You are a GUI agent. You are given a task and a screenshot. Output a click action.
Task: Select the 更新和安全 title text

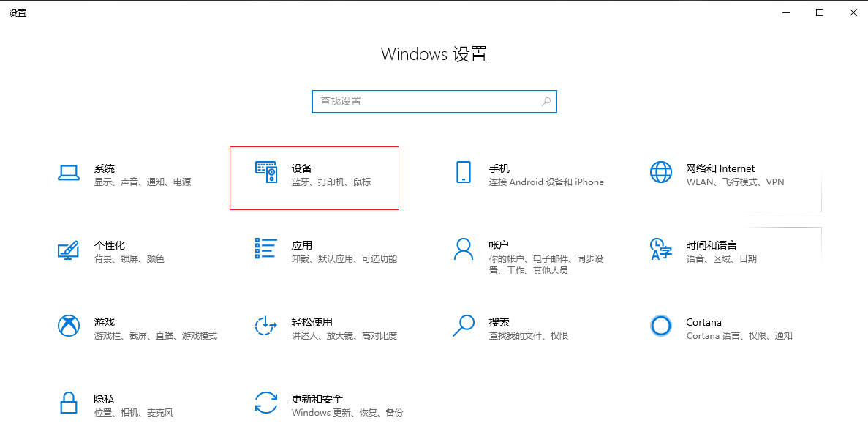(317, 399)
